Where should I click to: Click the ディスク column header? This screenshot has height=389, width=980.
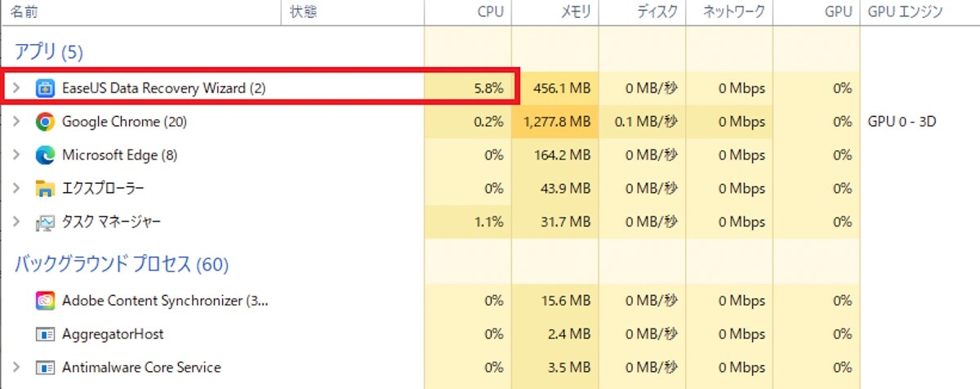pyautogui.click(x=657, y=12)
